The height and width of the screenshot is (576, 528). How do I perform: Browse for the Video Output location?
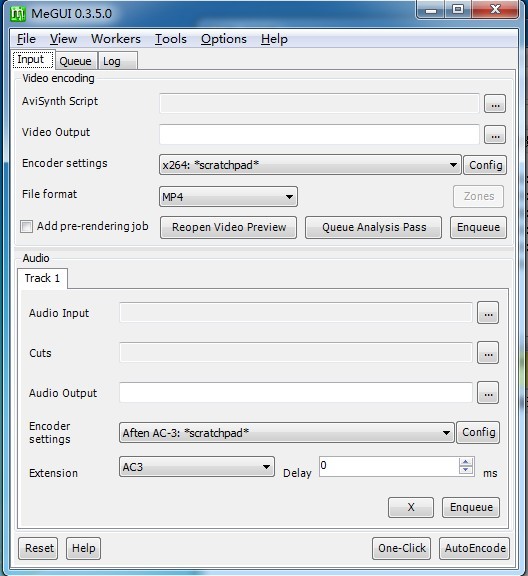495,135
